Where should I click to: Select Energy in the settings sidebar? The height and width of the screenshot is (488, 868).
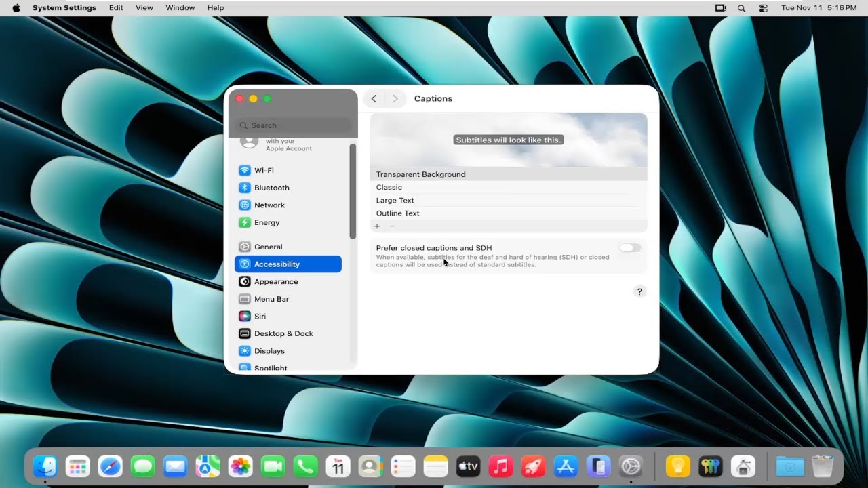pos(288,222)
